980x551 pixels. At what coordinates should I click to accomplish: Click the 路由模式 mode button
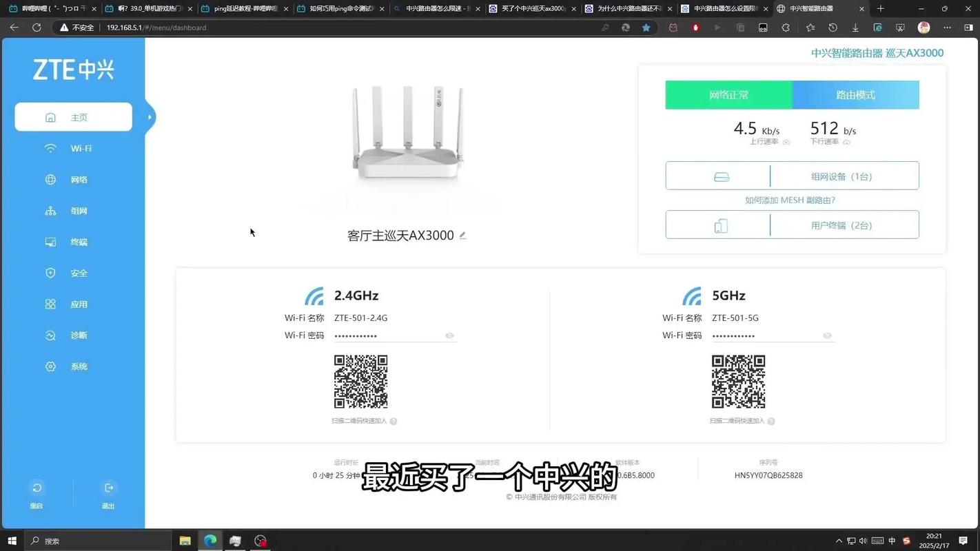coord(855,95)
